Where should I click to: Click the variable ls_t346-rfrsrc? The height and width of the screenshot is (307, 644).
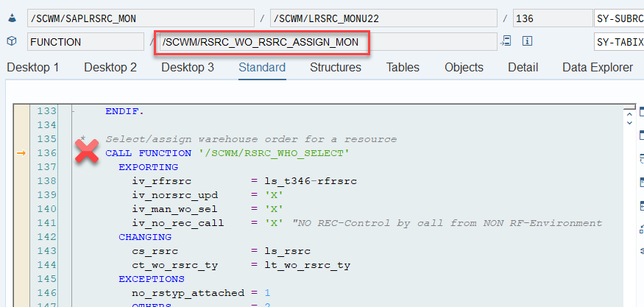click(x=311, y=181)
